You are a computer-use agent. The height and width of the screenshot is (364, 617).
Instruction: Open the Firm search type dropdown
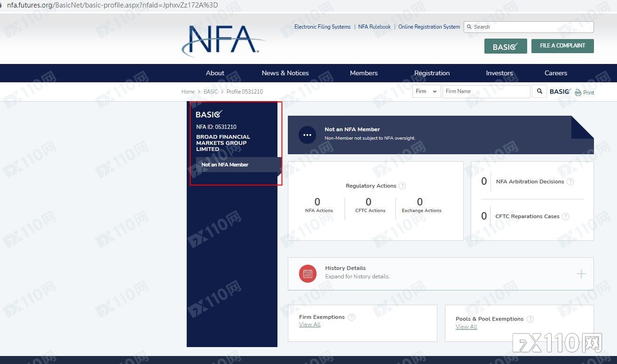(x=427, y=92)
